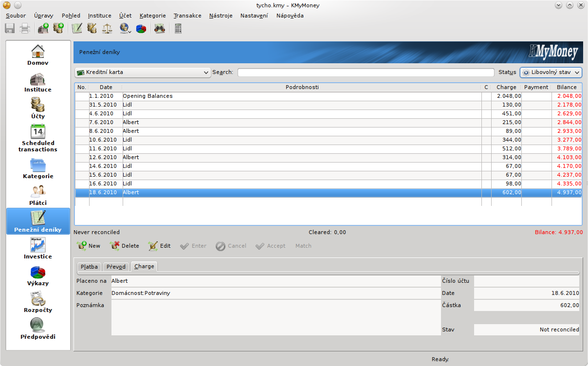Open the Soubor menu
The image size is (588, 366).
click(x=16, y=16)
